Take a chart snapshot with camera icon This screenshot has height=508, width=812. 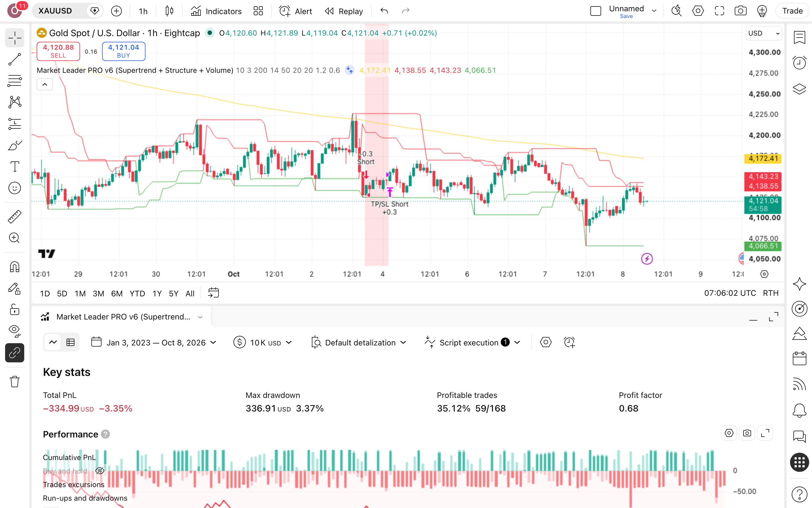[x=741, y=11]
